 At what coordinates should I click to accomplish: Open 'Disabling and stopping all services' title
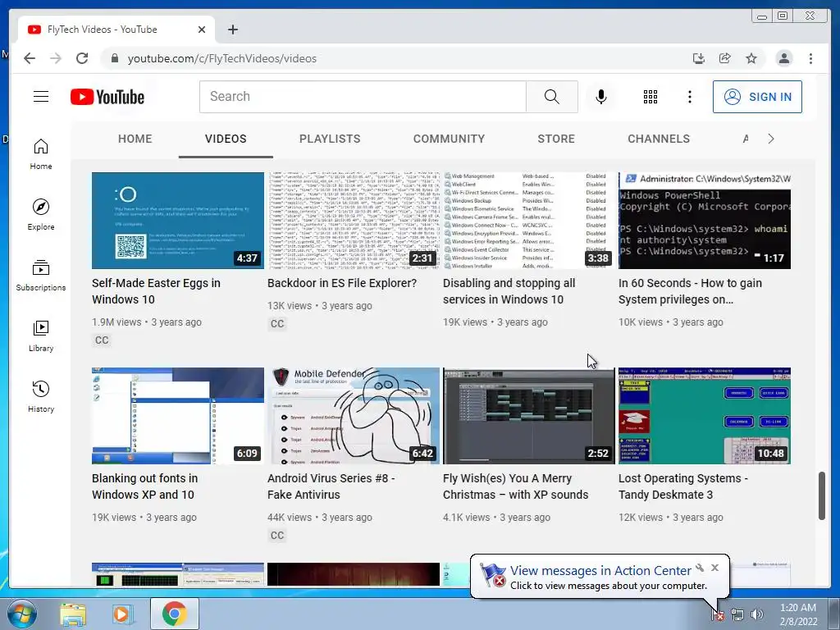click(509, 291)
